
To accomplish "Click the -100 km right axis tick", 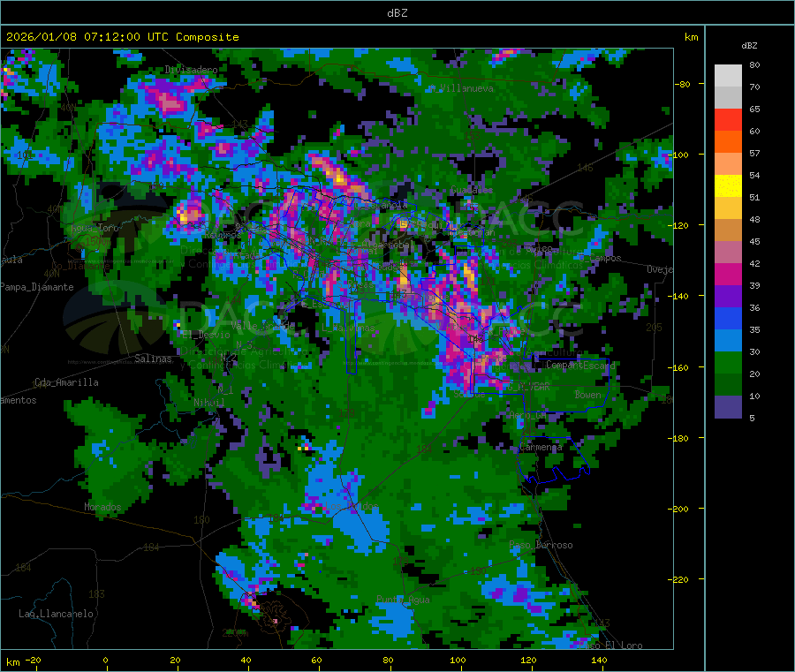I will [680, 155].
